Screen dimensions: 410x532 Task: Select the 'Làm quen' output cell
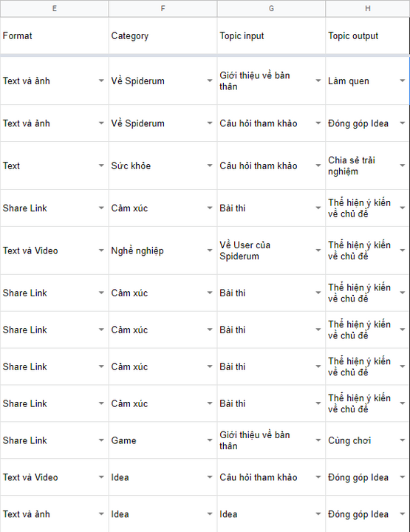coord(368,81)
